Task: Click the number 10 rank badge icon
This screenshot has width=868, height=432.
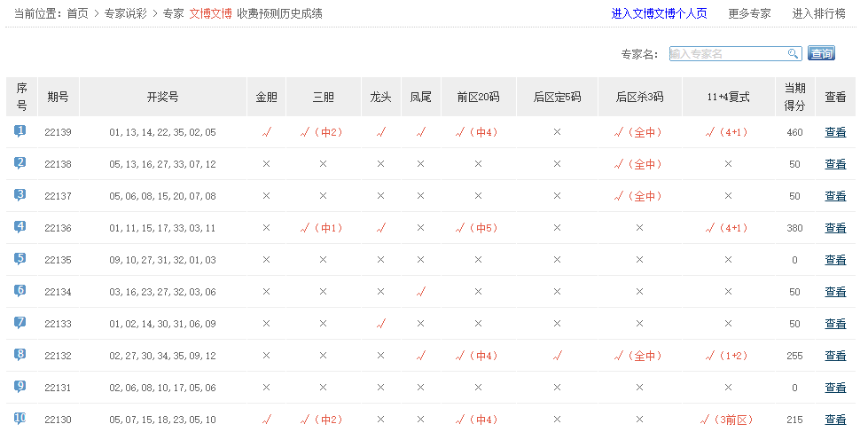Action: pyautogui.click(x=20, y=419)
